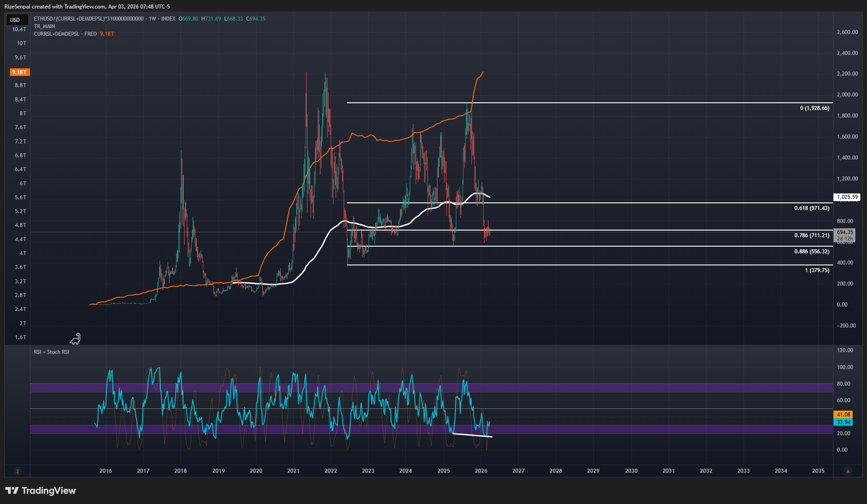Screen dimensions: 867x504
Task: Click the 2024 label on time axis
Action: pos(405,471)
